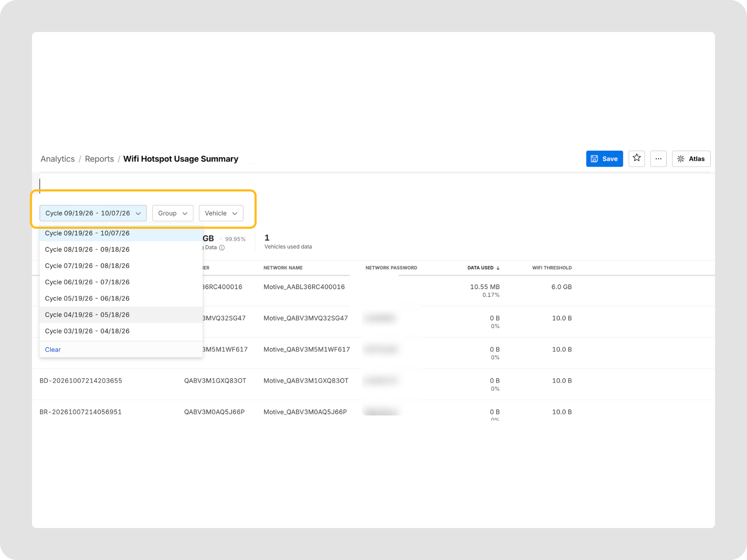
Task: Collapse the Cycle 09/19/26 - 10/07/26 dropdown
Action: 93,213
